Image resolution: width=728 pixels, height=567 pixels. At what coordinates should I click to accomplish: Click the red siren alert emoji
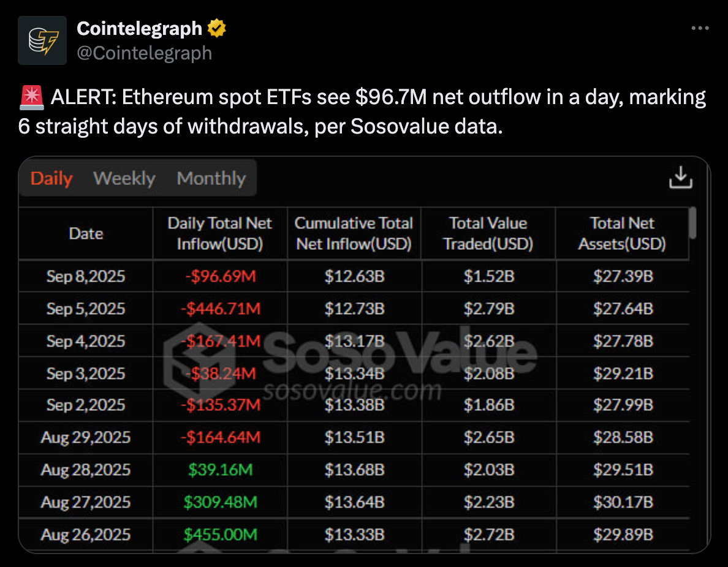click(32, 97)
